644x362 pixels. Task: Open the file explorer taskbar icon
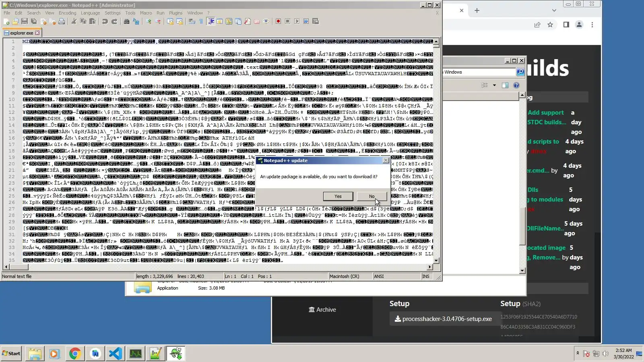click(x=35, y=354)
